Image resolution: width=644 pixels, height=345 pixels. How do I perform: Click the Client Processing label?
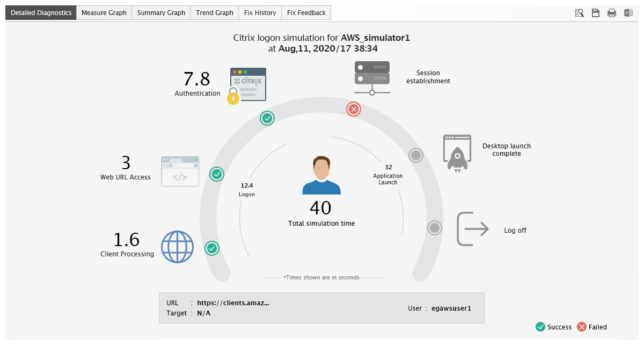click(127, 254)
